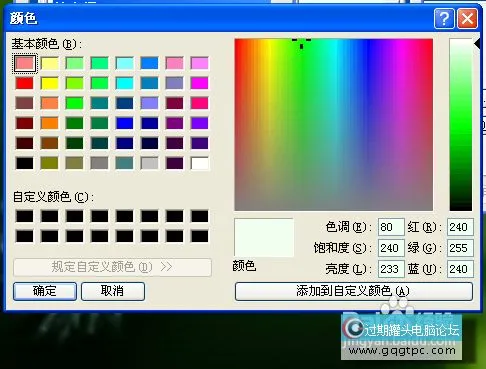Cancel the dialog with 取消
The image size is (486, 369).
pos(113,291)
